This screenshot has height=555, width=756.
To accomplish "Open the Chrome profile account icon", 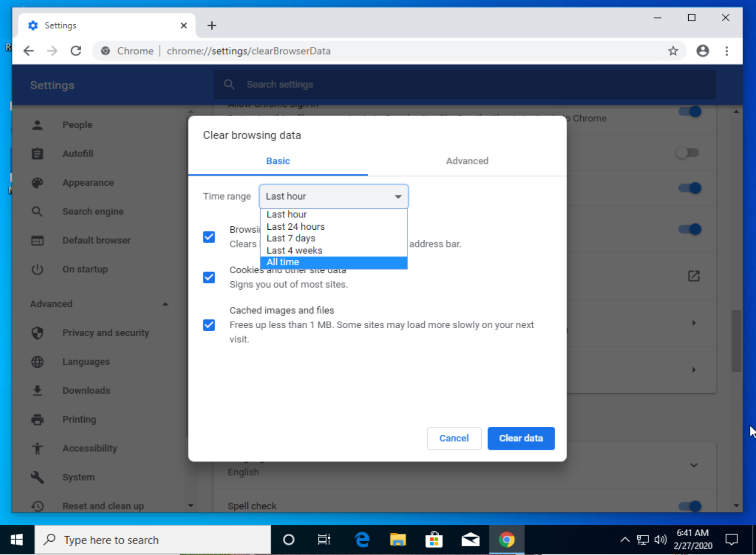I will point(703,51).
